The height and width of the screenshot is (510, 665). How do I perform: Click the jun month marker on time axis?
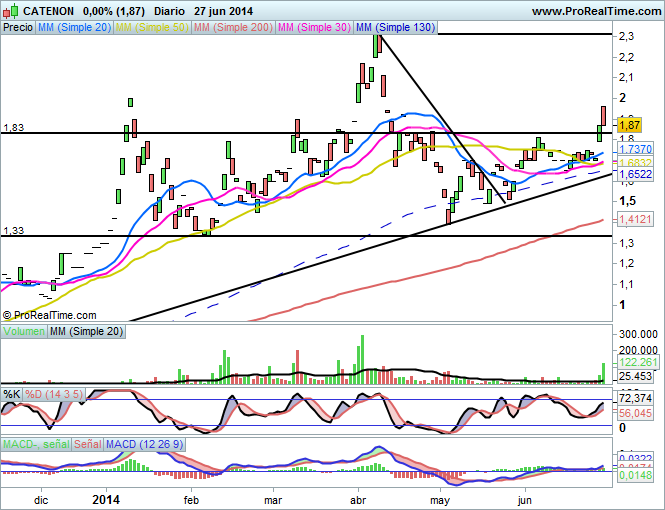click(x=525, y=501)
